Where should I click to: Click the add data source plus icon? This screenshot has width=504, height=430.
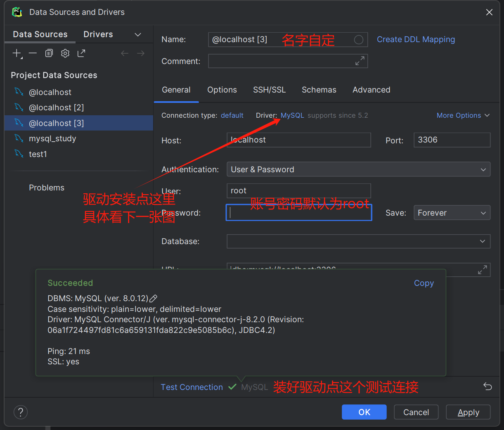[17, 53]
